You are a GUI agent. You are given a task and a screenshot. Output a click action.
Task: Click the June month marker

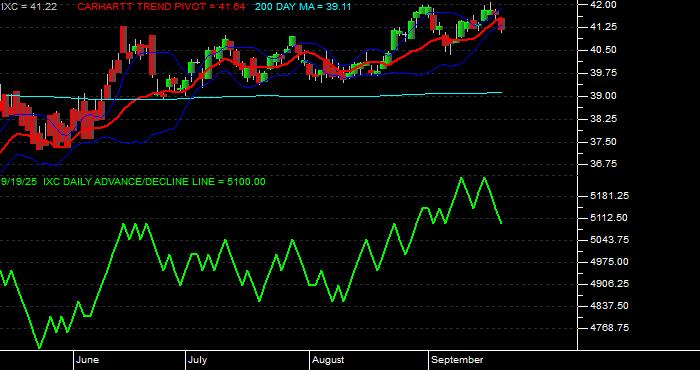(x=88, y=360)
